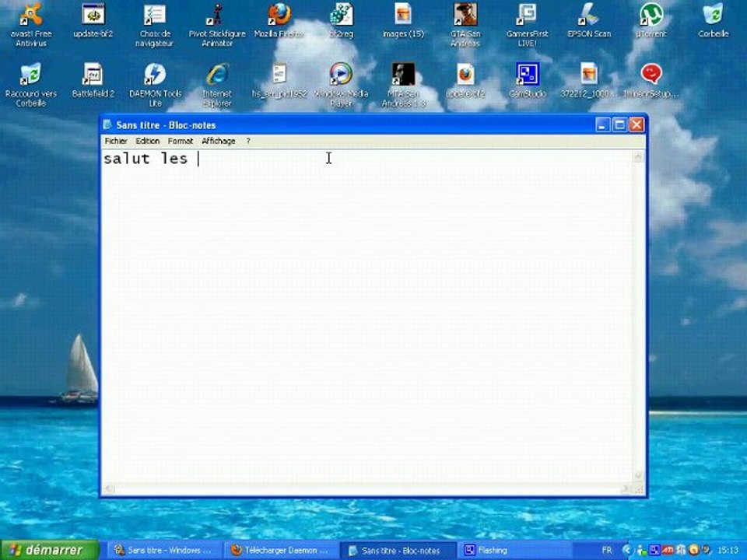Click the taskbar clock showing 15:13
This screenshot has width=747, height=560.
tap(728, 551)
